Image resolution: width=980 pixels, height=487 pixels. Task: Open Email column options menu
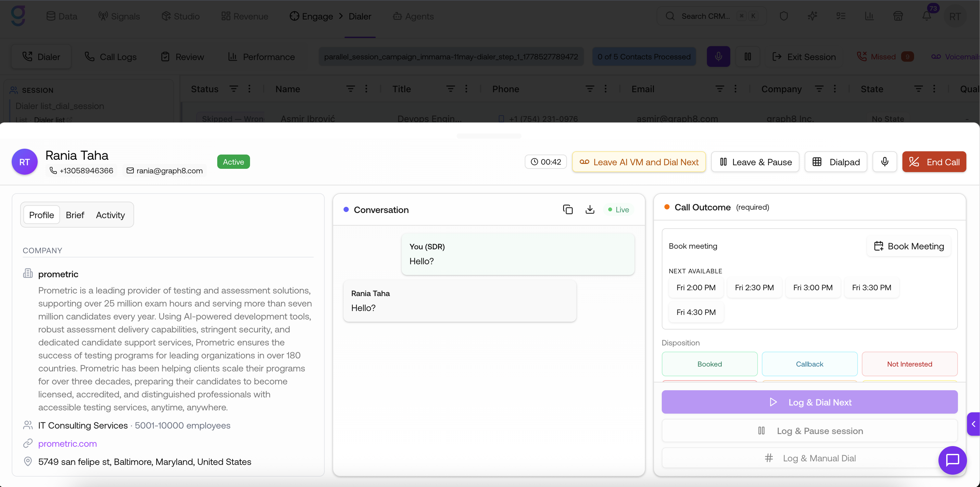[736, 89]
